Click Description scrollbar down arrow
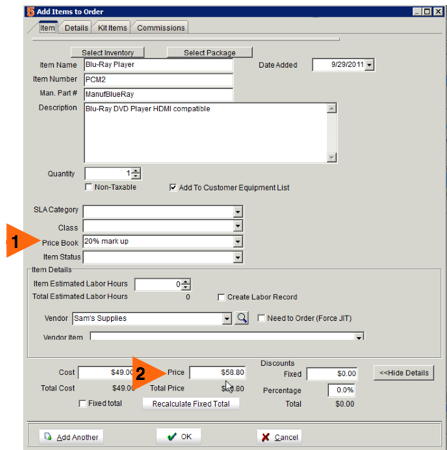This screenshot has width=447, height=450. (331, 157)
